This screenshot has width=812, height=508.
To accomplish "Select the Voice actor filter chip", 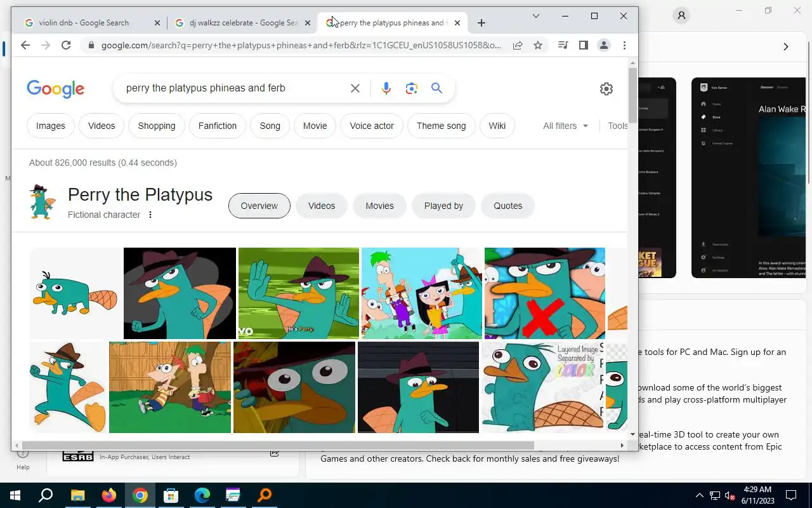I will [x=372, y=126].
